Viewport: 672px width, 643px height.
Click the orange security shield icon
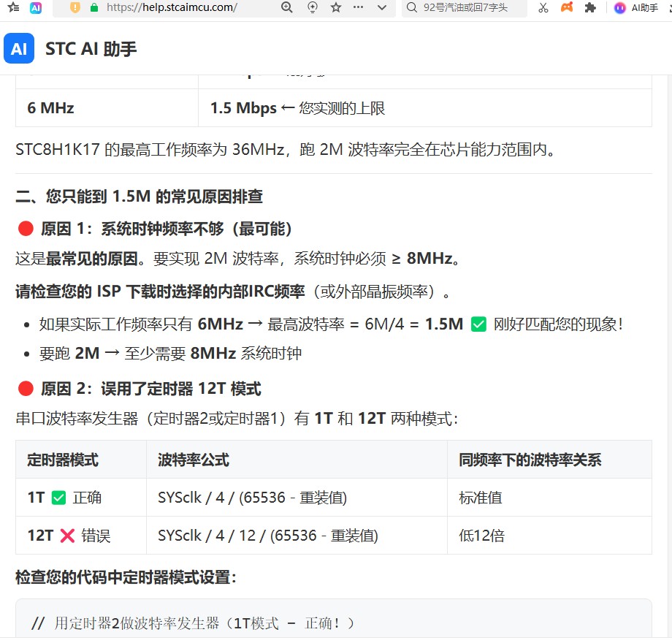[x=75, y=7]
